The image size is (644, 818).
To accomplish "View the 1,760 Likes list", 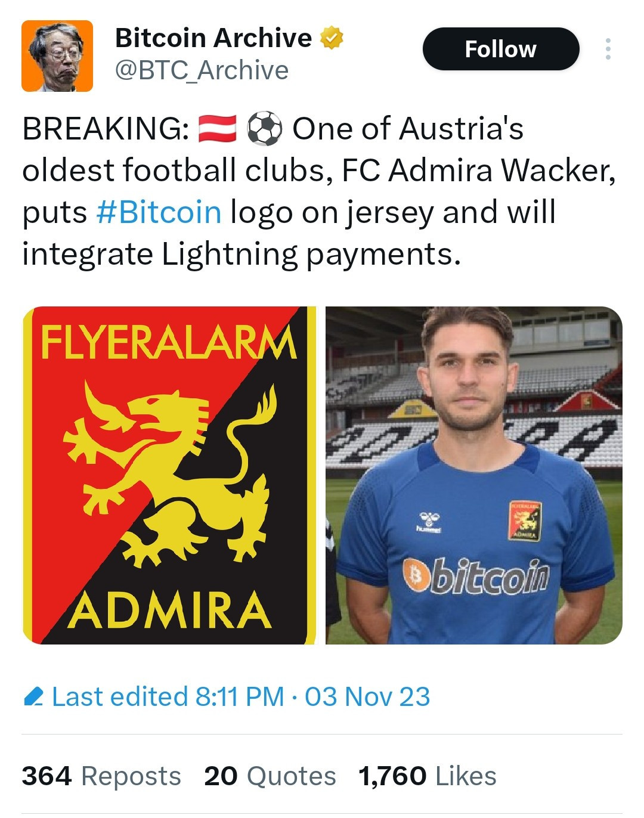I will [x=428, y=776].
